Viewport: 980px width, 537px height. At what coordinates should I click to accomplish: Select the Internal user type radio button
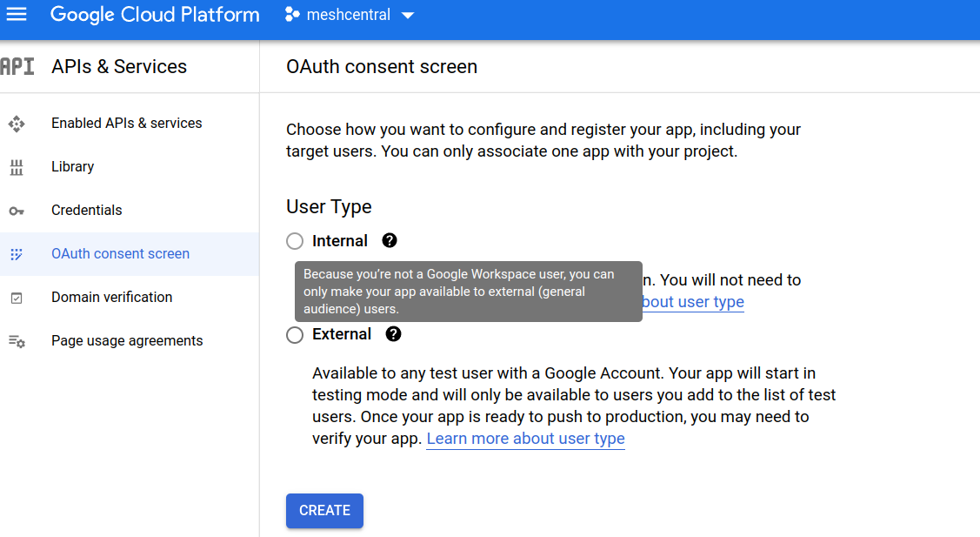pos(295,241)
